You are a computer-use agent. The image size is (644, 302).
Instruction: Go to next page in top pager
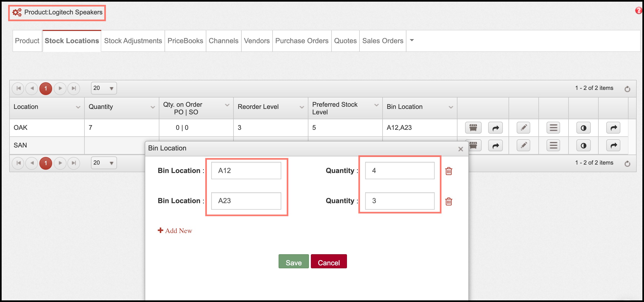60,88
